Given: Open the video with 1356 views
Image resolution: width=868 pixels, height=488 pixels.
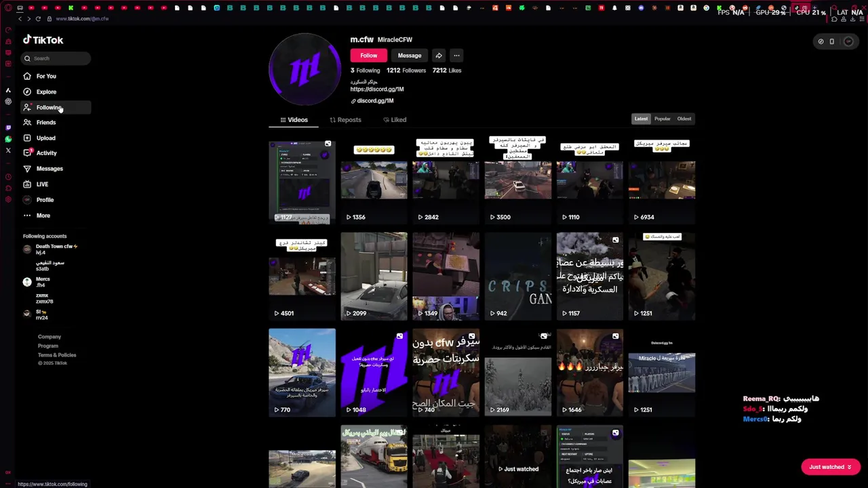Looking at the screenshot, I should point(374,182).
